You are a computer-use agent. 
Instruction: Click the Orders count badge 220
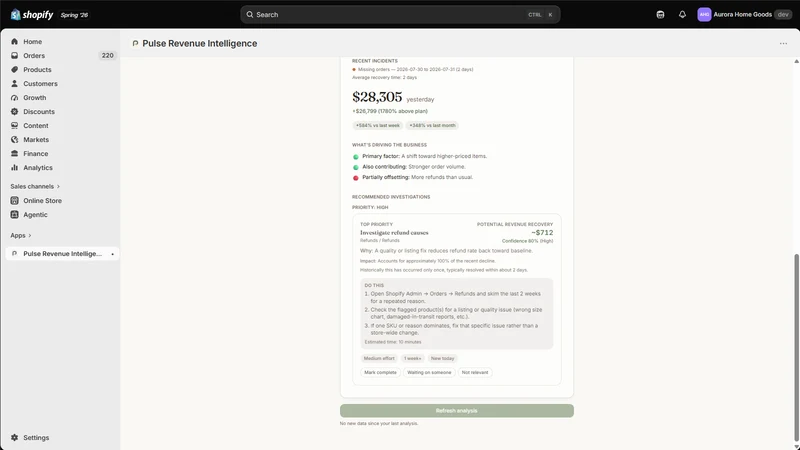point(108,56)
